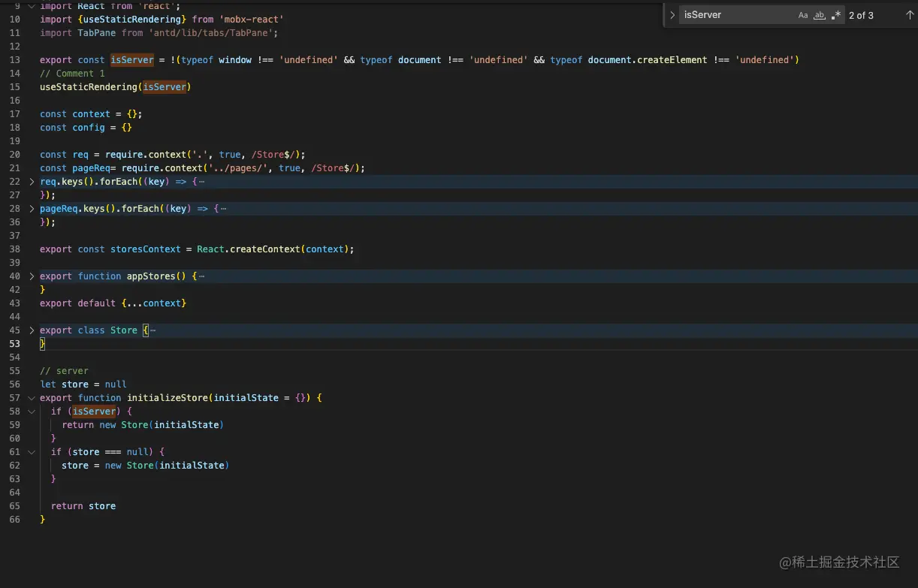Image resolution: width=918 pixels, height=588 pixels.
Task: Toggle Match Case in find widget
Action: click(x=803, y=15)
